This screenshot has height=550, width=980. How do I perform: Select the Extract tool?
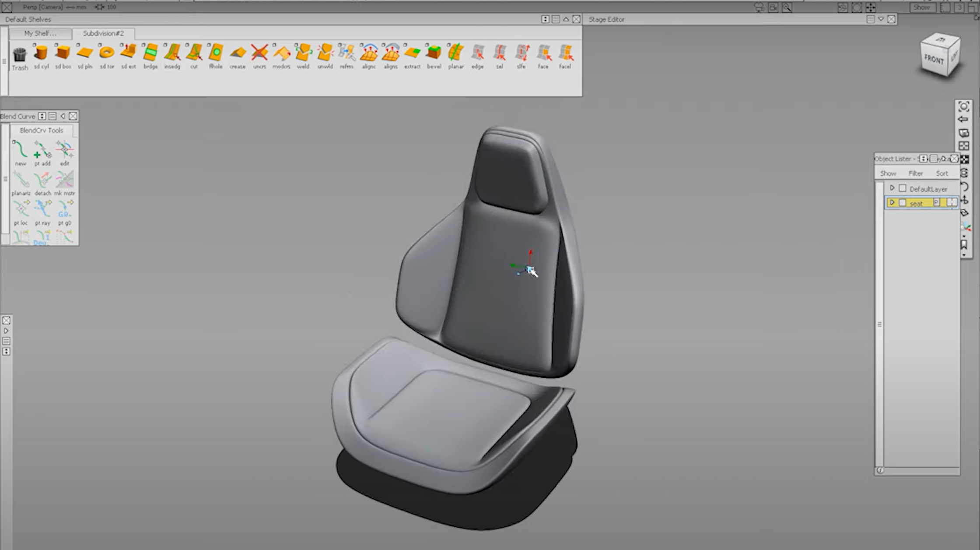point(412,55)
